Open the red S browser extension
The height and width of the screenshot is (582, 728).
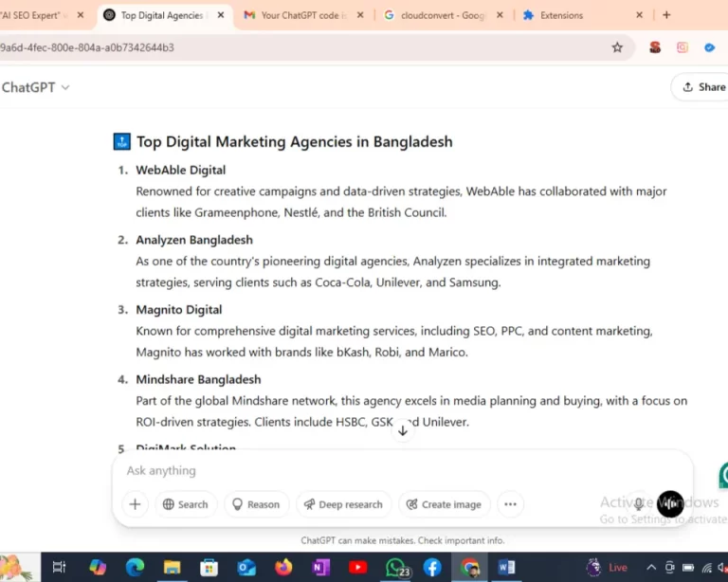pos(655,47)
